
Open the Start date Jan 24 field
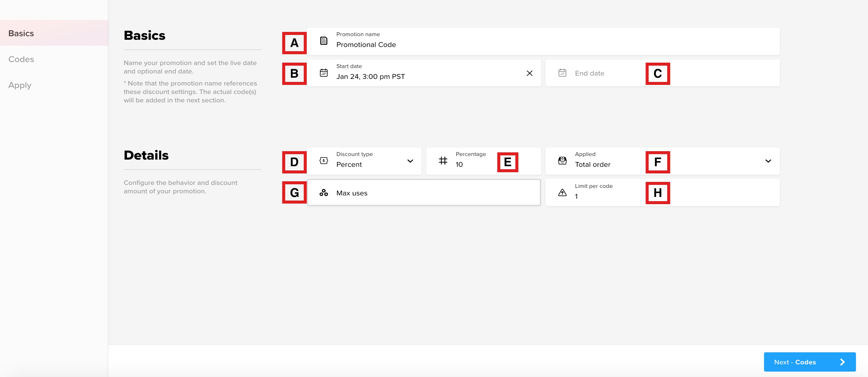(x=423, y=73)
